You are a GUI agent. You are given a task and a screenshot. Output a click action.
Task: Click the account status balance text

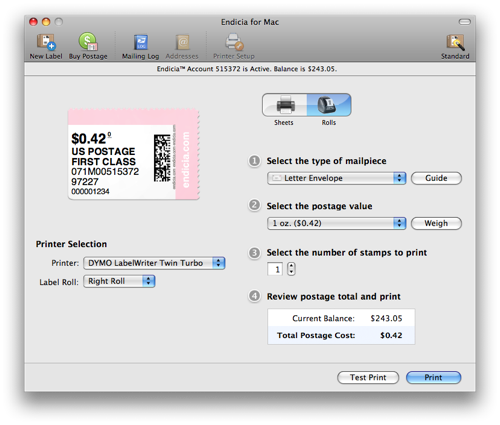pyautogui.click(x=247, y=69)
